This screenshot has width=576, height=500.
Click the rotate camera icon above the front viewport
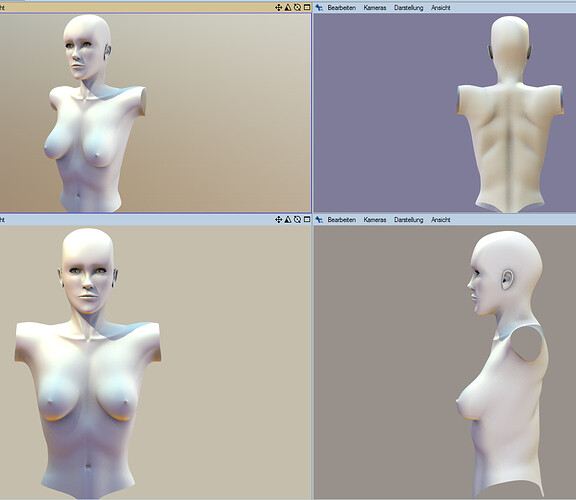(298, 219)
